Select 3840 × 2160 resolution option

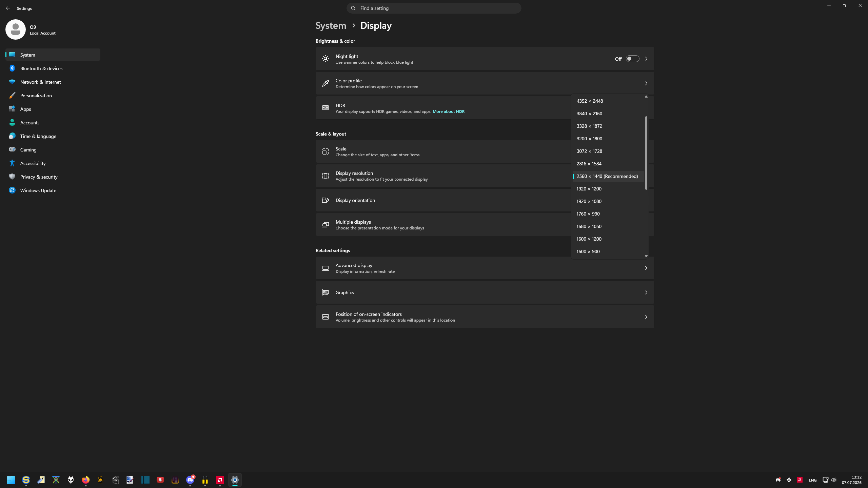608,114
